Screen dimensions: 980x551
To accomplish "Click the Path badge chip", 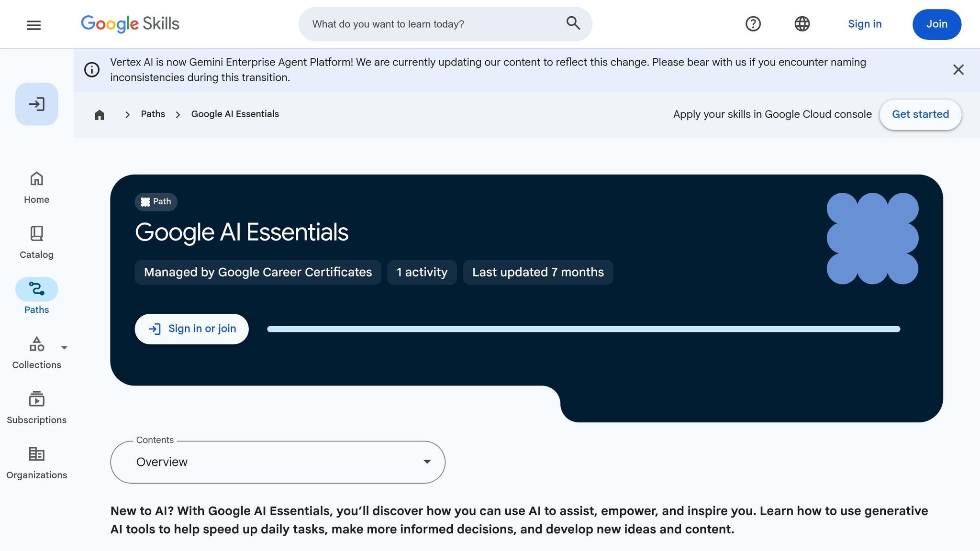I will click(x=156, y=202).
